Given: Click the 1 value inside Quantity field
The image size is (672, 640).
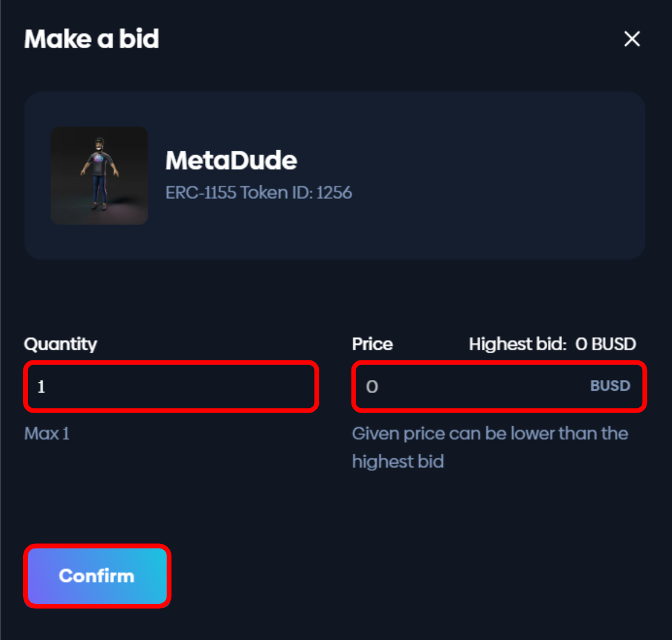Looking at the screenshot, I should coord(42,387).
